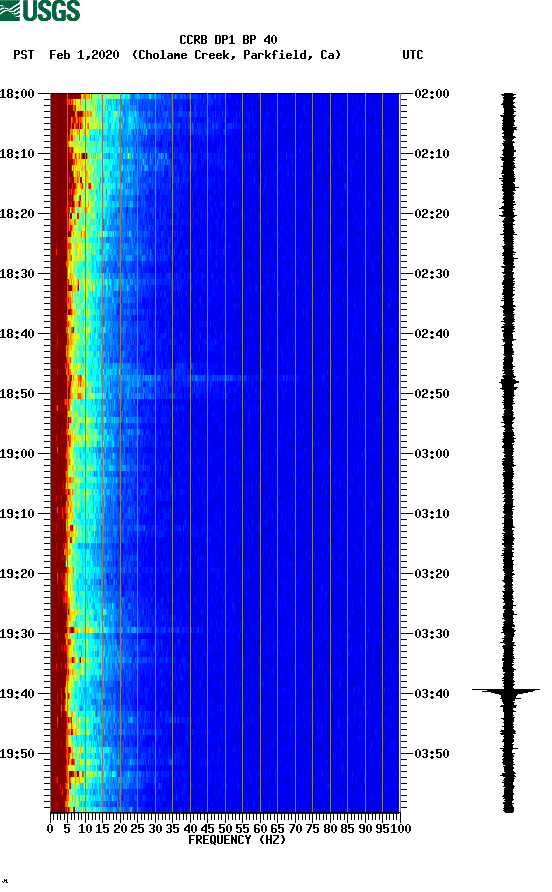Click the '0' frequency axis label
The height and width of the screenshot is (892, 552).
click(50, 829)
